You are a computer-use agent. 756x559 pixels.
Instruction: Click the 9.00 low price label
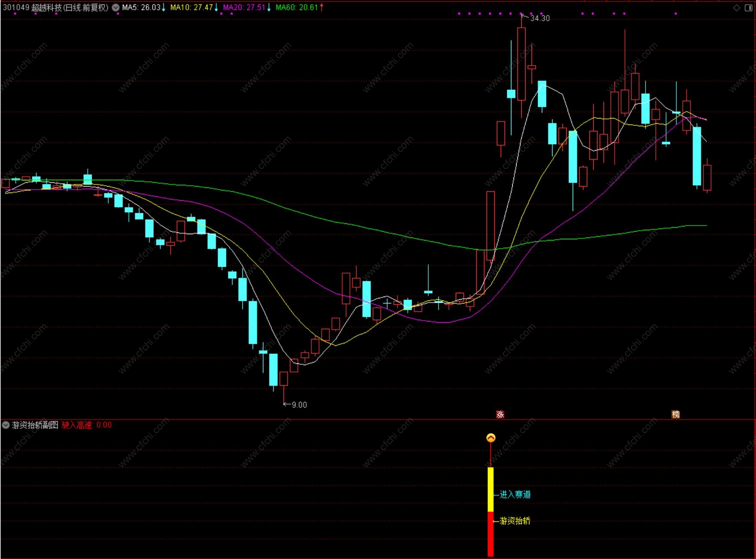click(x=299, y=405)
